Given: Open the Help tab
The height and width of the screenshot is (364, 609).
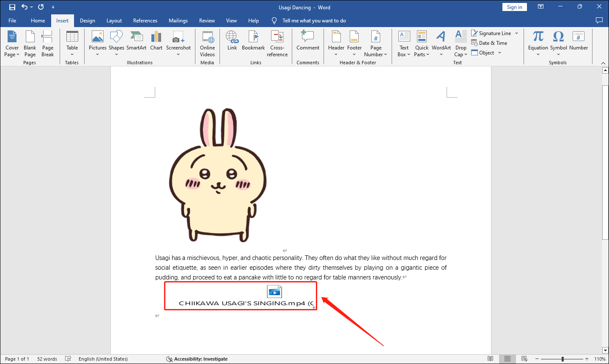Looking at the screenshot, I should coord(253,21).
